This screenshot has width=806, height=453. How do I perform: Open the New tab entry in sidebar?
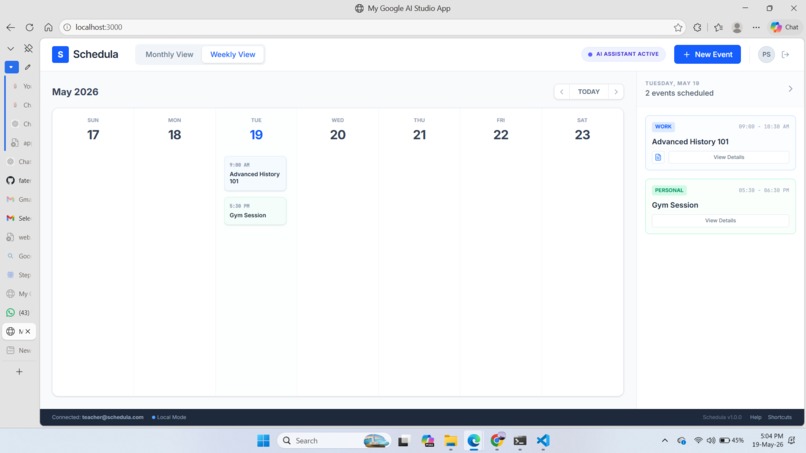(19, 350)
